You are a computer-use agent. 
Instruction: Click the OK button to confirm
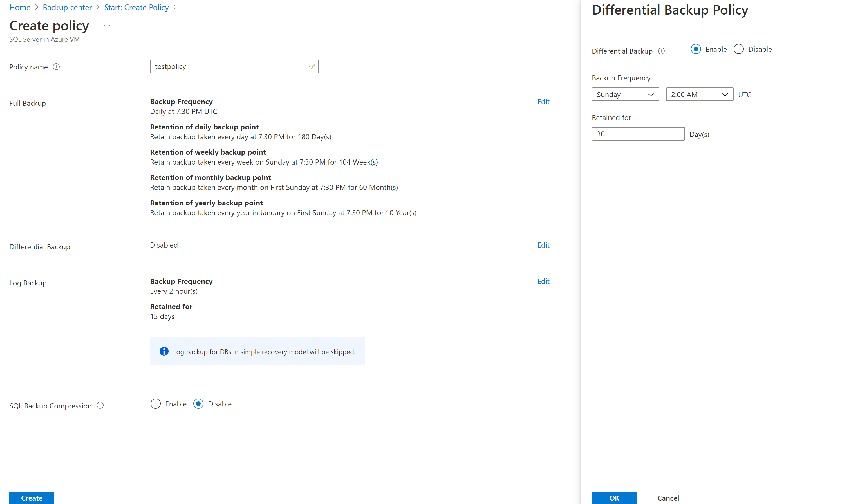coord(614,498)
